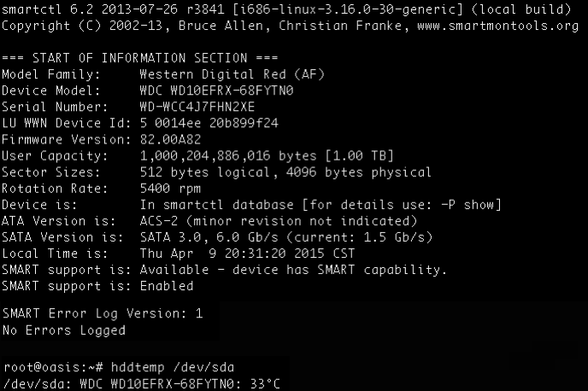Click the www.smartmontools.org URL text
The image size is (588, 391).
[x=497, y=26]
